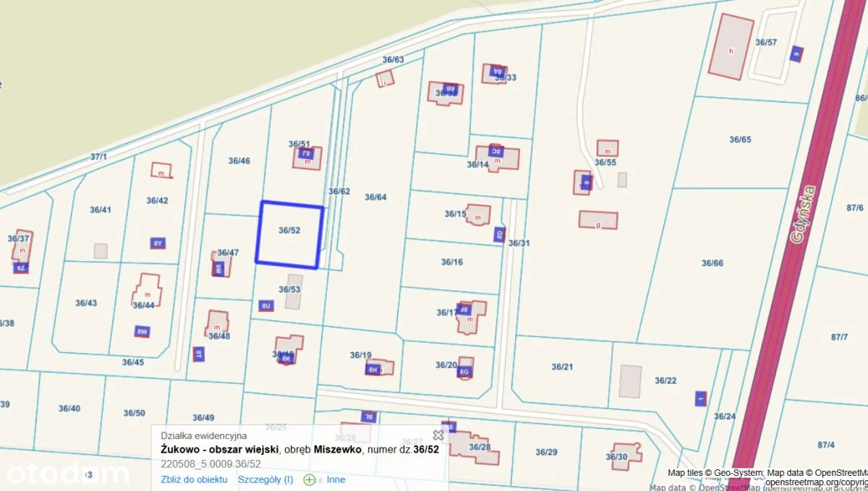Select the building marked 'g'
This screenshot has width=868, height=491.
click(598, 220)
